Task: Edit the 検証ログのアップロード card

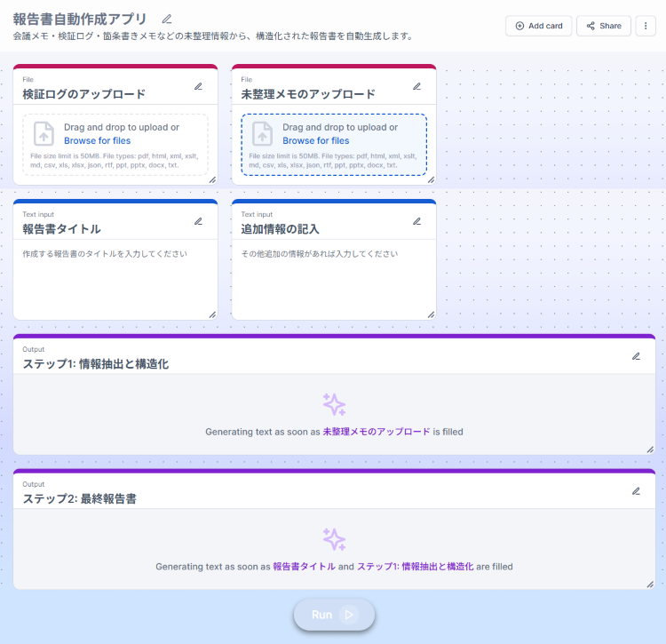Action: point(198,87)
